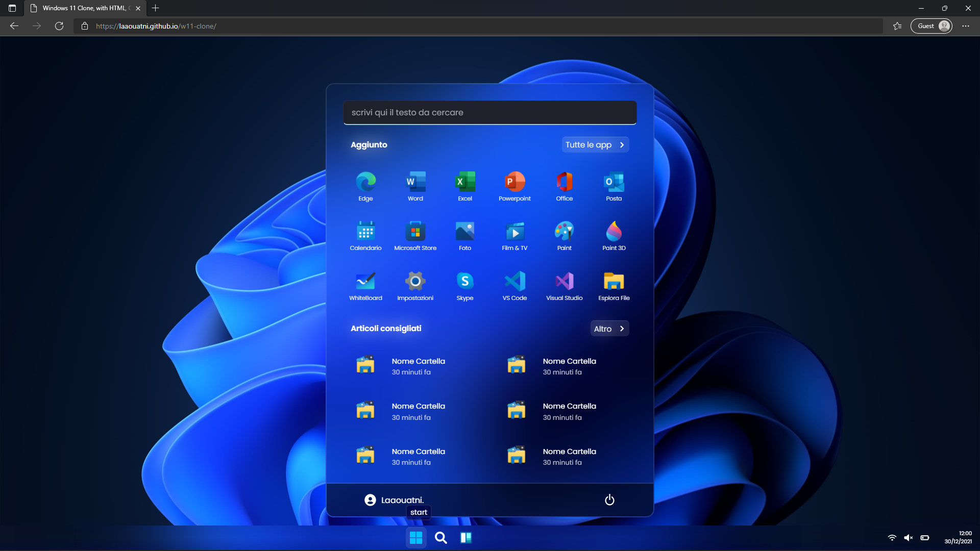Toggle Windows Start menu button
Viewport: 980px width, 551px height.
click(x=416, y=538)
